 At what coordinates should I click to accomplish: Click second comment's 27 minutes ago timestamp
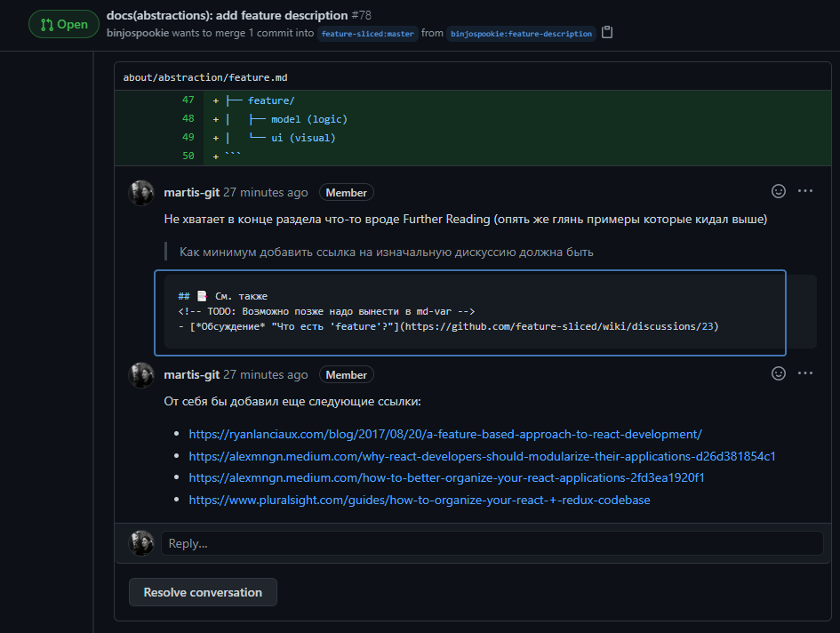(266, 374)
